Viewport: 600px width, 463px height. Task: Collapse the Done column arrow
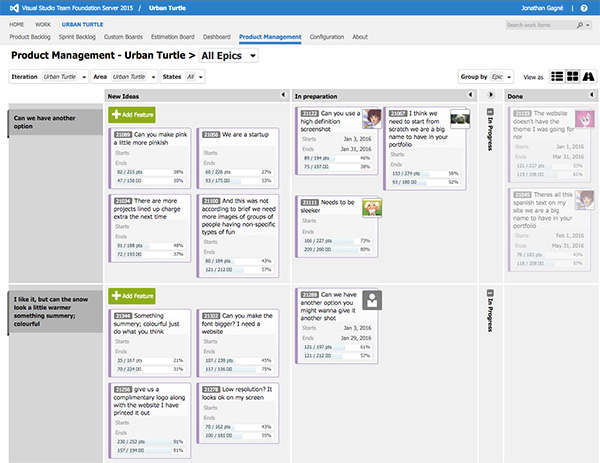(591, 95)
